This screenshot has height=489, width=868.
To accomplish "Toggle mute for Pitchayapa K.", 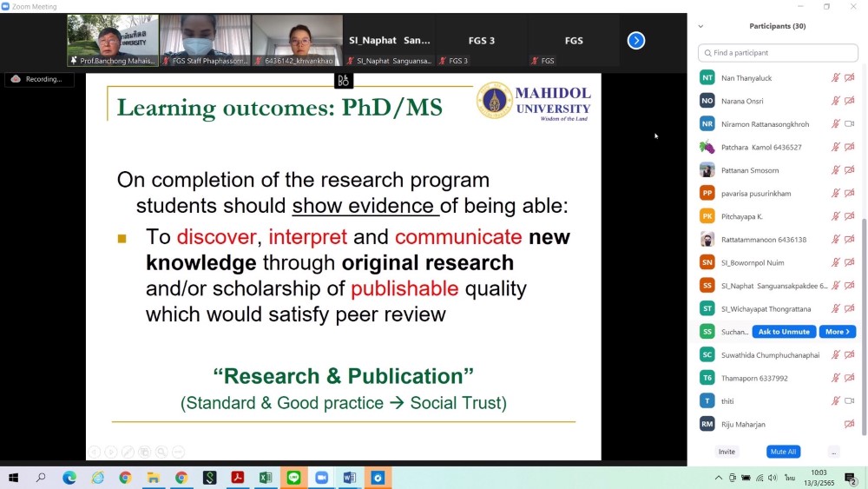I will (x=836, y=216).
